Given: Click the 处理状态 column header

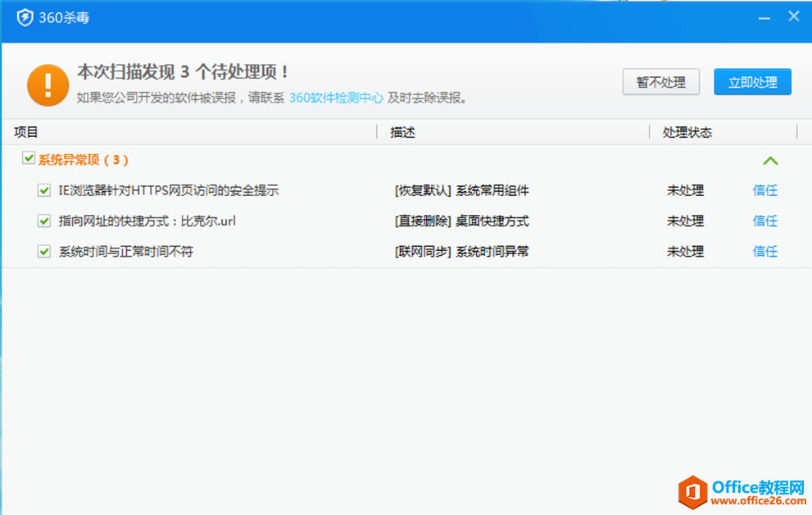Looking at the screenshot, I should [x=687, y=132].
